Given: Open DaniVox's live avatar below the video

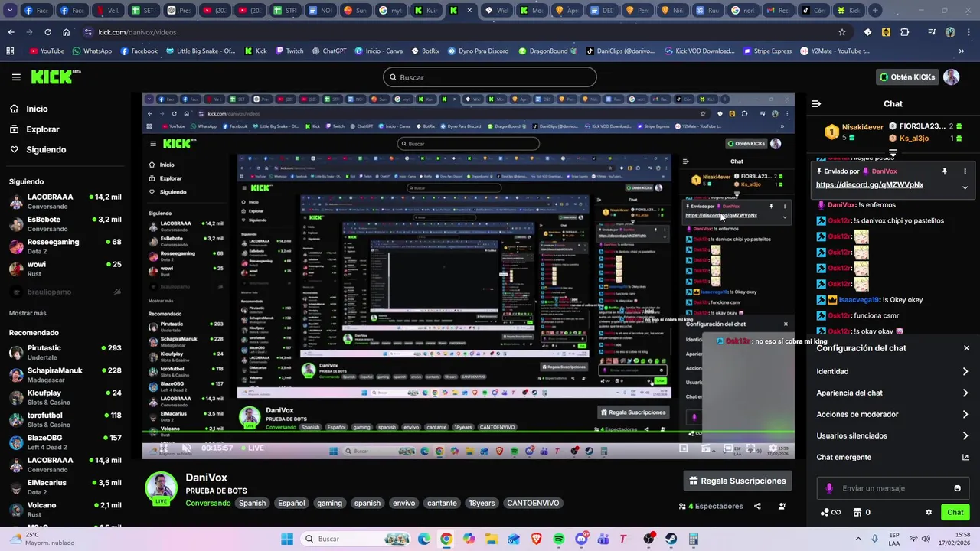Looking at the screenshot, I should 162,488.
